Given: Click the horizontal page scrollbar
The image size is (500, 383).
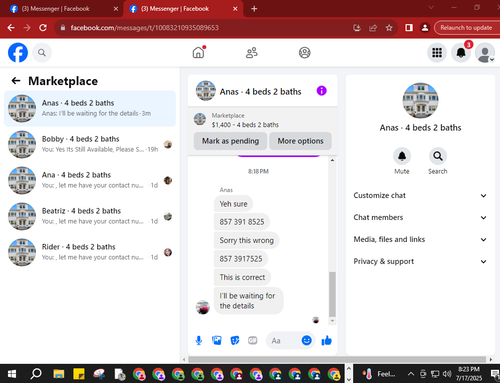Looking at the screenshot, I should coord(337,359).
